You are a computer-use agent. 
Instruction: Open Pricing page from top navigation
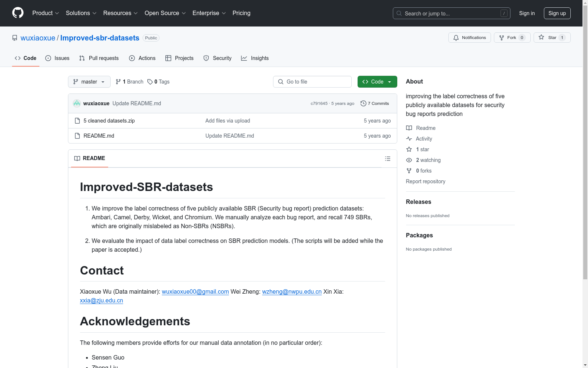(241, 13)
